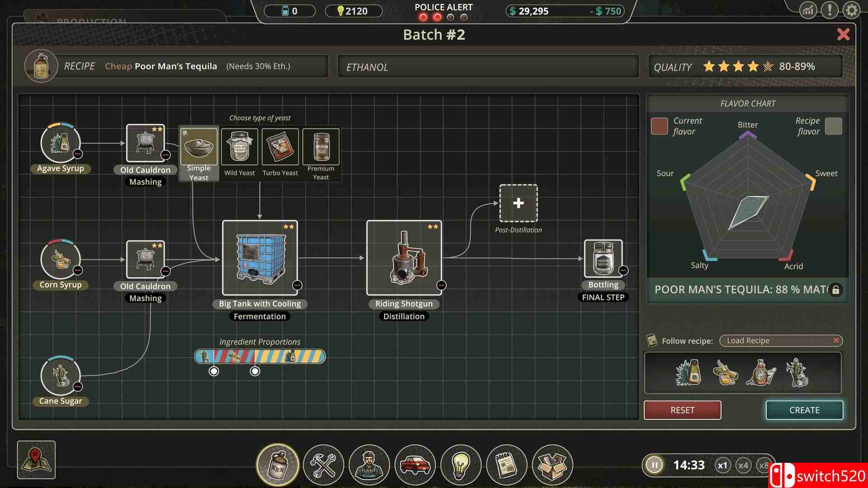This screenshot has width=868, height=488.
Task: Add a Post-Distillation step
Action: coord(518,203)
